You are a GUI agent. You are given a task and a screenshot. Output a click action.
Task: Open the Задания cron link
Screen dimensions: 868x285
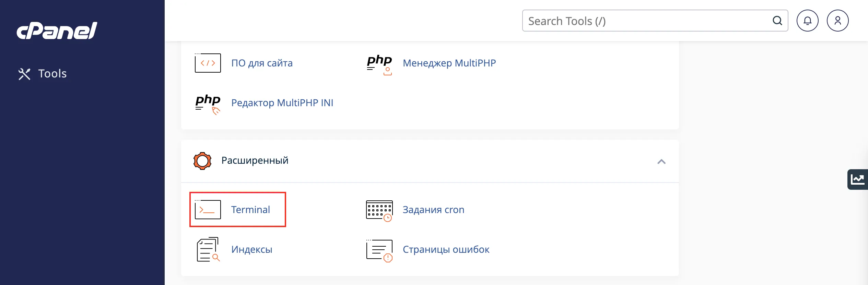click(x=433, y=210)
